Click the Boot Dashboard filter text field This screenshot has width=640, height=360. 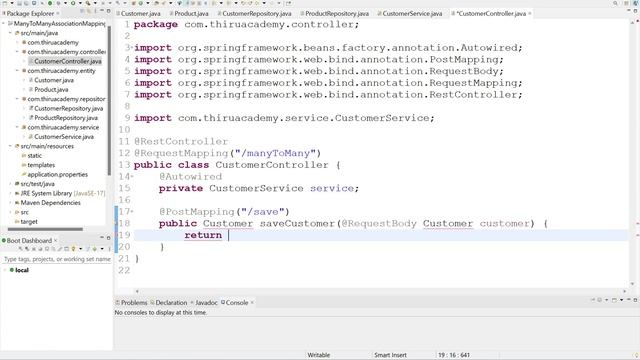pyautogui.click(x=57, y=259)
